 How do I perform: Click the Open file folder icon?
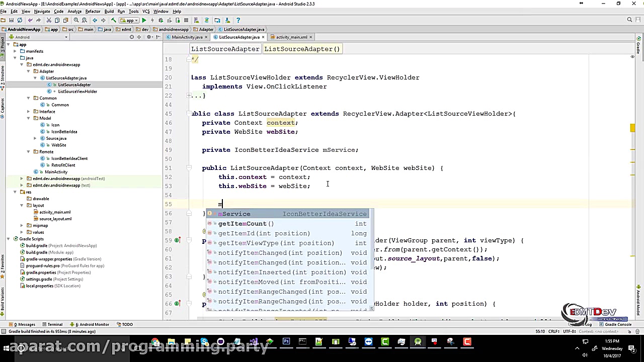click(x=3, y=20)
